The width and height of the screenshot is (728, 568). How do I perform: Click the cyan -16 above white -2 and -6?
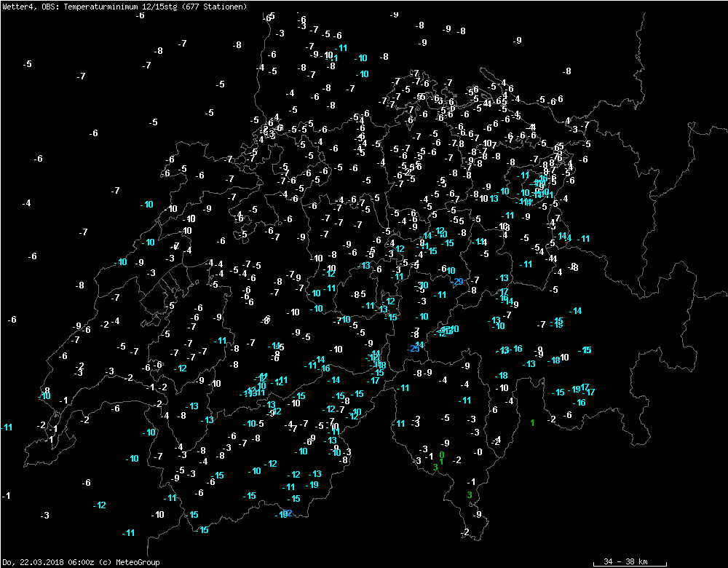(x=579, y=403)
